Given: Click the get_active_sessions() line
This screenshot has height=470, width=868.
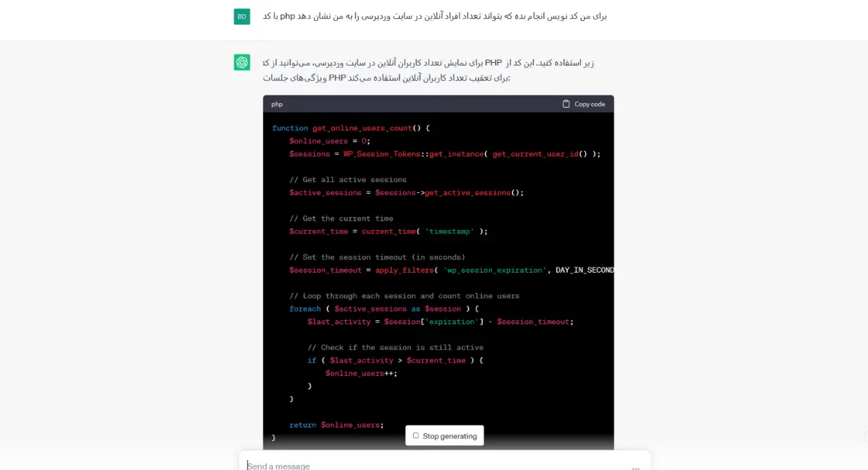Looking at the screenshot, I should [x=407, y=192].
